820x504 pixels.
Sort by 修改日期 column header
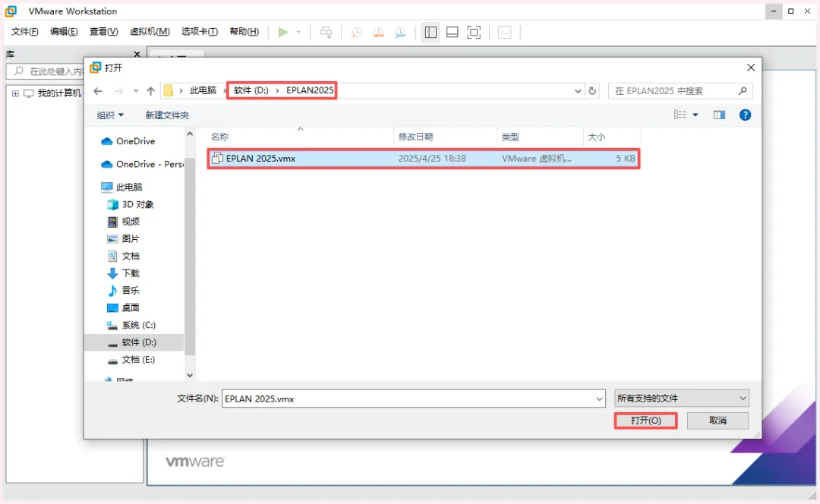[x=445, y=137]
